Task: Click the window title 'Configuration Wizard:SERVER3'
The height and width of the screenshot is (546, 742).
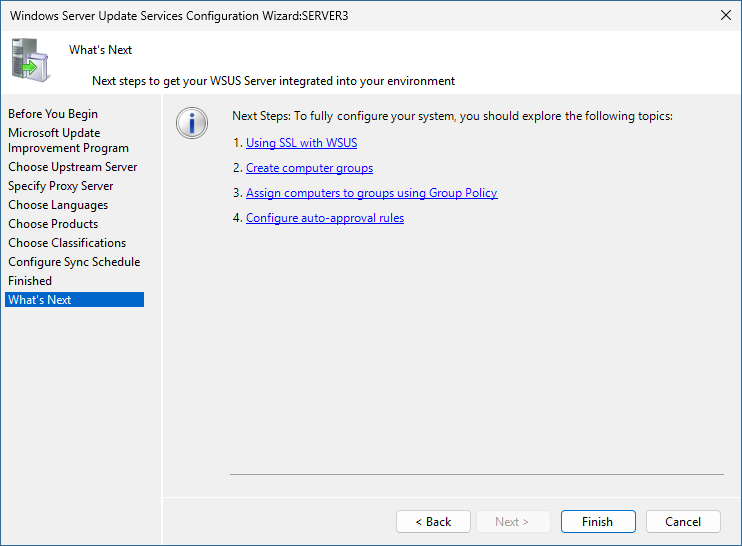Action: [267, 16]
